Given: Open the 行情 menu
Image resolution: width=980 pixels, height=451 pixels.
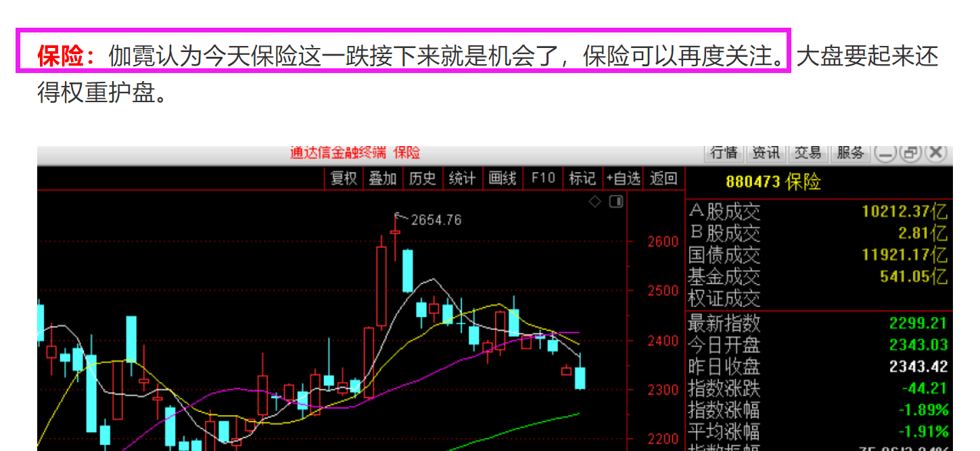Looking at the screenshot, I should [724, 153].
